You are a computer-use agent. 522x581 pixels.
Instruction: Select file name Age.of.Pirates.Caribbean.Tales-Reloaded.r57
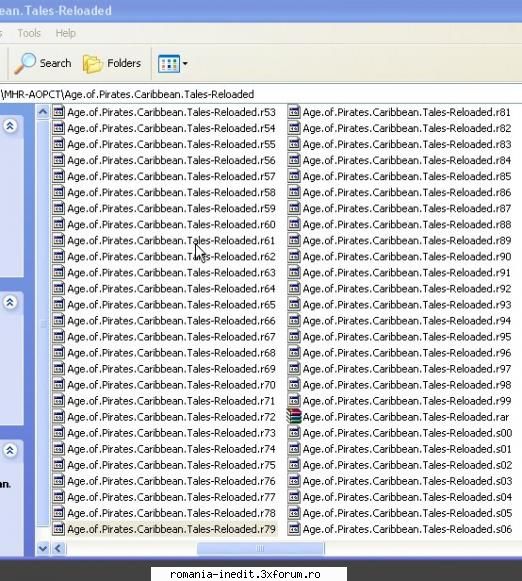(172, 176)
